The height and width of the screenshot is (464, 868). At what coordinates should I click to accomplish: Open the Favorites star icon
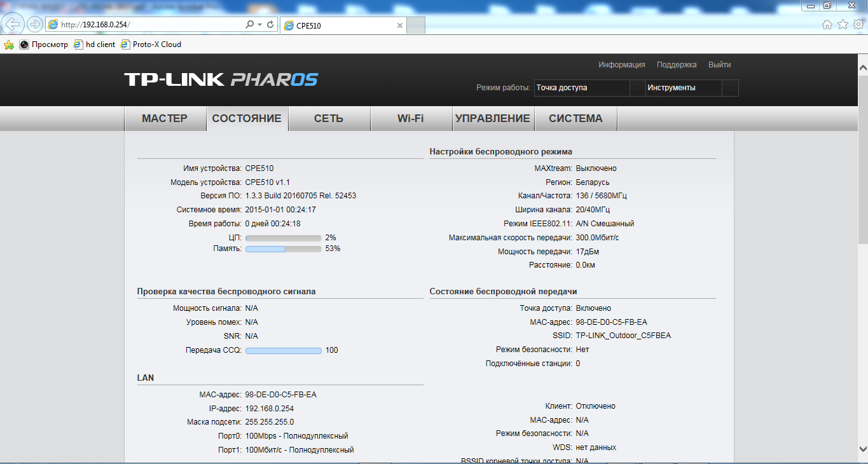point(843,25)
